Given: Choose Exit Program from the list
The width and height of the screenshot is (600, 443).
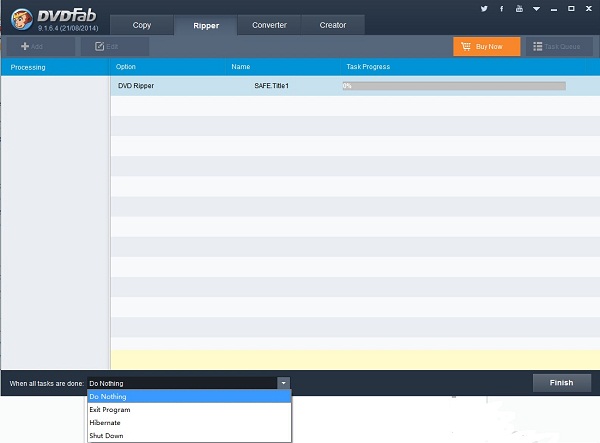Looking at the screenshot, I should pos(189,410).
